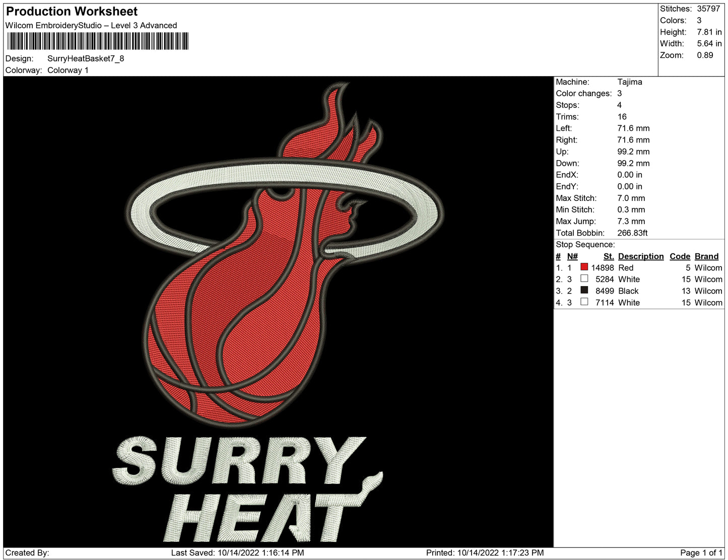Select the white swatch in stop 4

584,302
